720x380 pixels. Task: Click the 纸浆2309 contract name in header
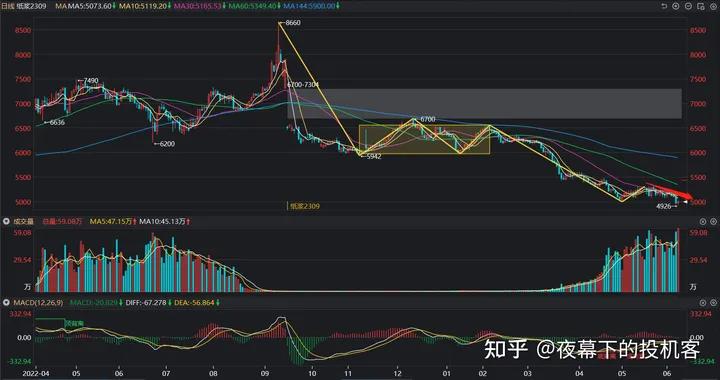(x=32, y=6)
